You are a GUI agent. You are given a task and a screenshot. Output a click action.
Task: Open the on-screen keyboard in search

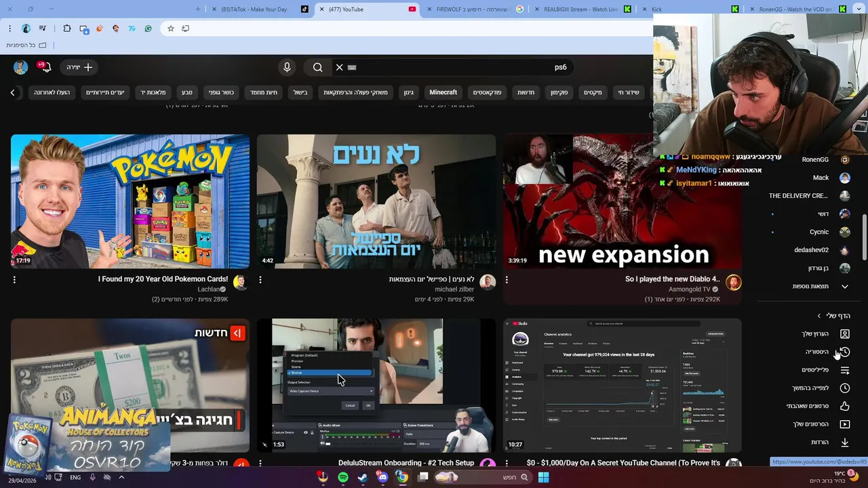click(x=352, y=67)
